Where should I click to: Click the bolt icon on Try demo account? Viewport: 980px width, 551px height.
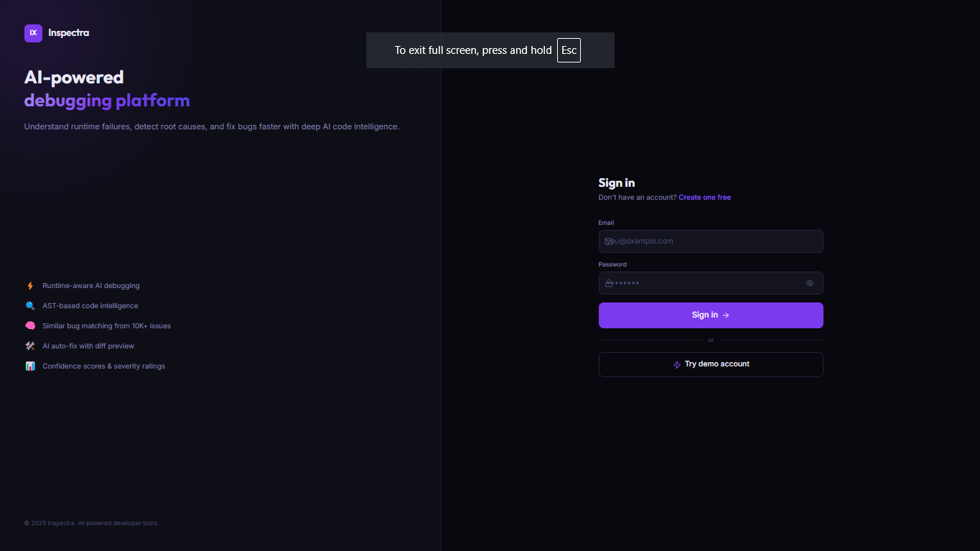point(676,365)
